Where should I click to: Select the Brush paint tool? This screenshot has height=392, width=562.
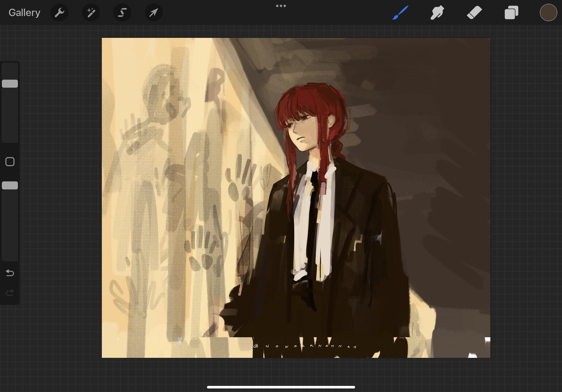pyautogui.click(x=400, y=13)
